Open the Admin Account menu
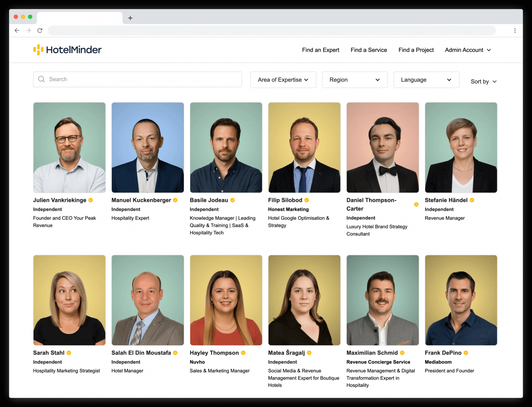The height and width of the screenshot is (407, 532). click(x=468, y=50)
